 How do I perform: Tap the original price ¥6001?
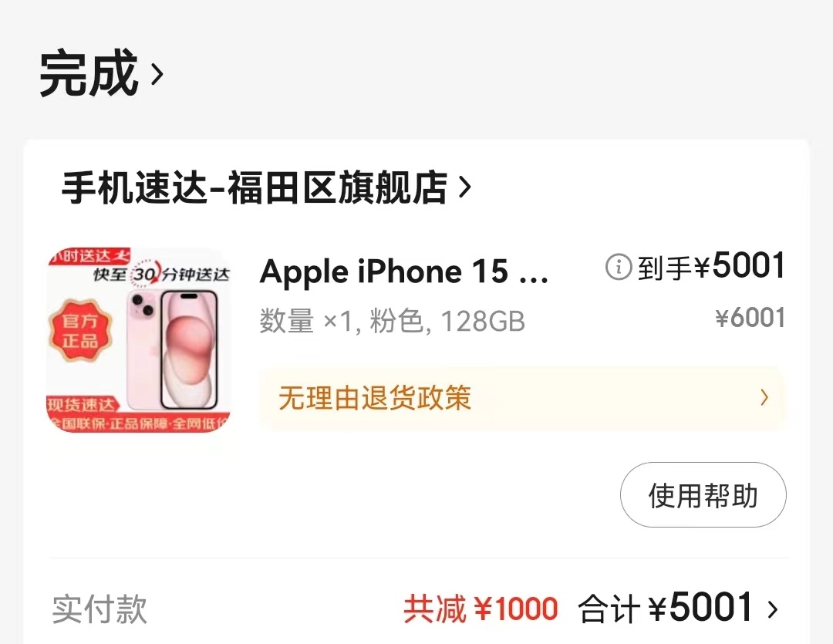(750, 319)
